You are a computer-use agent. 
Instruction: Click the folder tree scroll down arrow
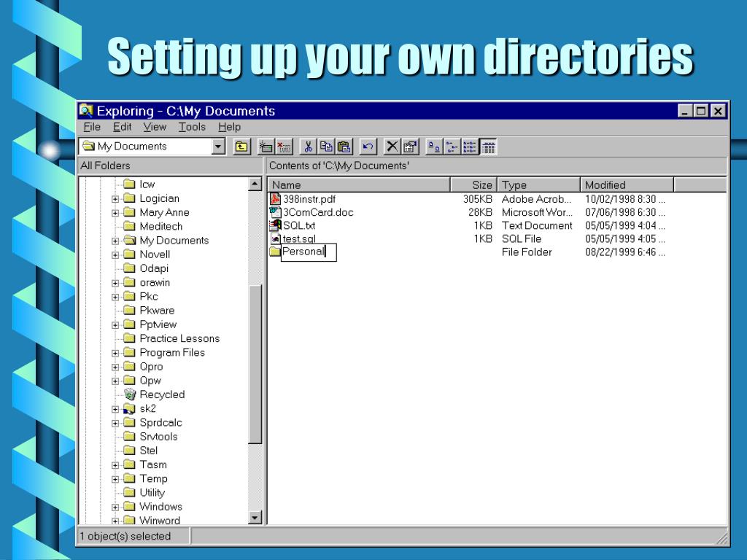point(255,518)
